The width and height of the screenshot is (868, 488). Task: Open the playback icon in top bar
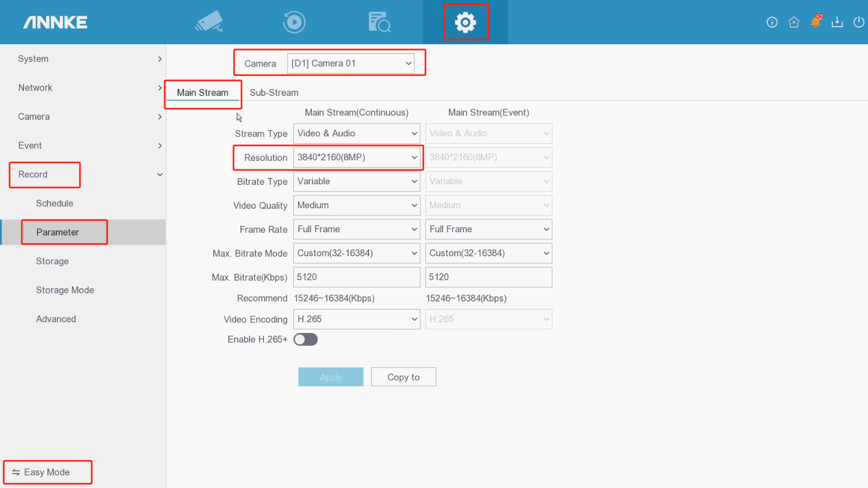pos(294,22)
